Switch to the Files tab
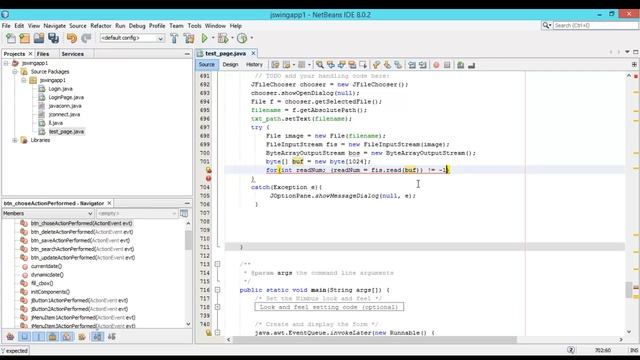 point(43,54)
